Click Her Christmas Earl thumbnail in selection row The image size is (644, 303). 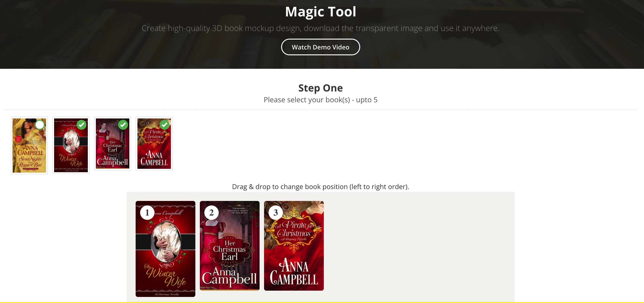[x=112, y=144]
